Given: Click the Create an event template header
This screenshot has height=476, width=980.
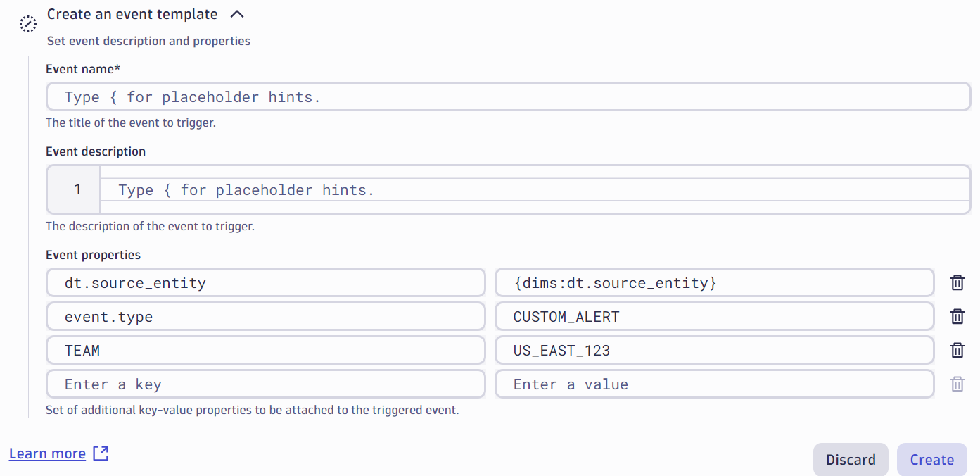Looking at the screenshot, I should (x=132, y=13).
